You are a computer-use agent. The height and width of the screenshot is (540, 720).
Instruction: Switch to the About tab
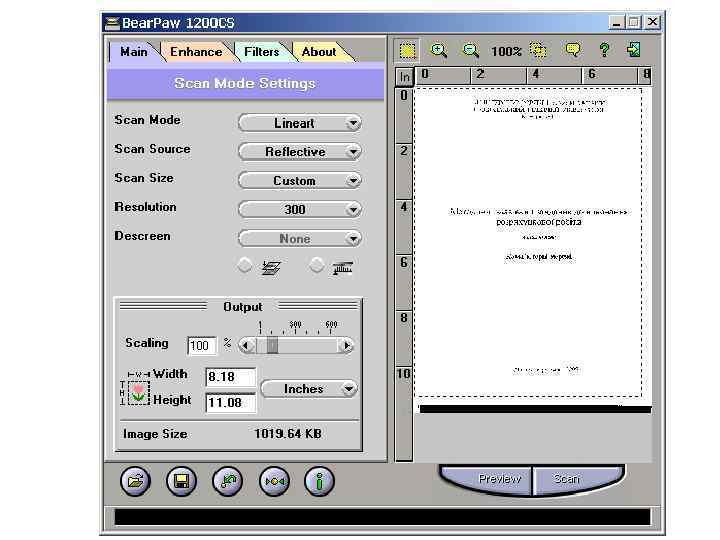(x=319, y=51)
